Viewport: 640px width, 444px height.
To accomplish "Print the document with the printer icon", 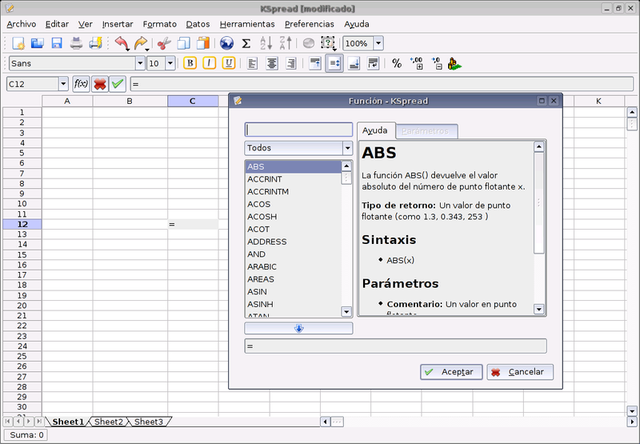I will point(76,43).
